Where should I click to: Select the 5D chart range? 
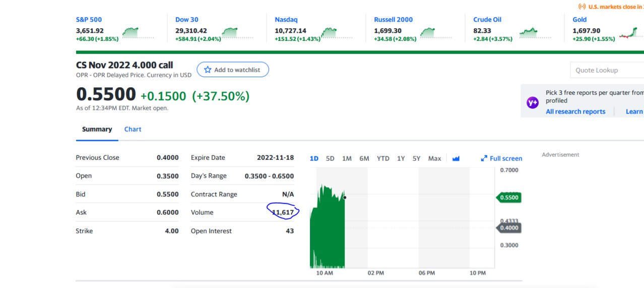330,158
